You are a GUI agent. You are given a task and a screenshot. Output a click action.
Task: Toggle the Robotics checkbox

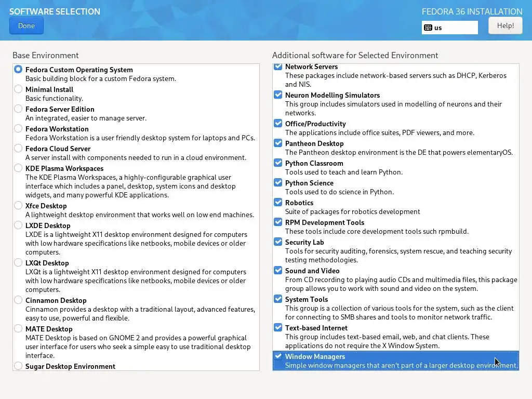(x=278, y=202)
